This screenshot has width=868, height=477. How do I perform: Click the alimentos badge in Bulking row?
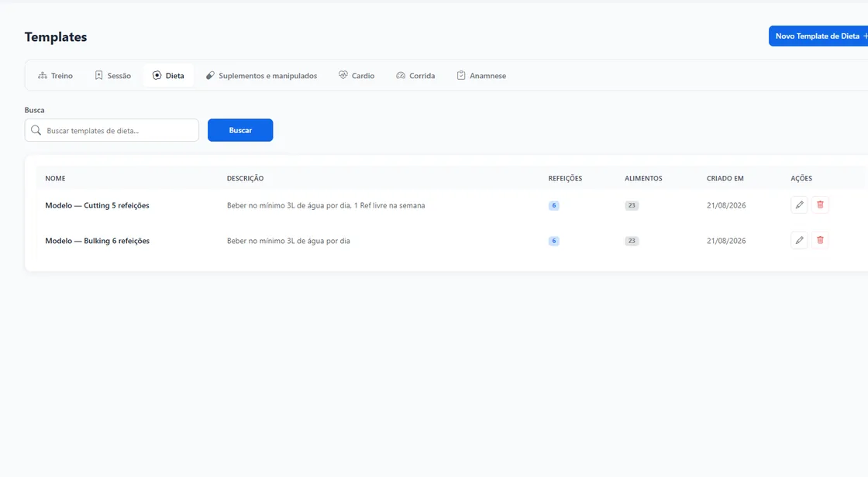[632, 241]
